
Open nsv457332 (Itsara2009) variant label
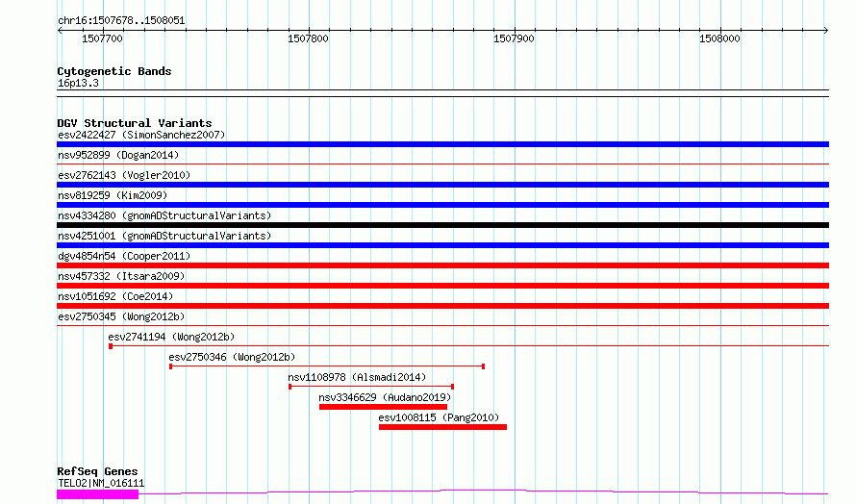coord(121,276)
